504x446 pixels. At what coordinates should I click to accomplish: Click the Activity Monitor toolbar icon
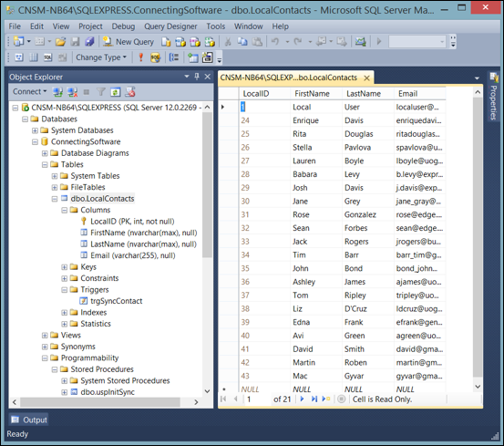(x=360, y=42)
